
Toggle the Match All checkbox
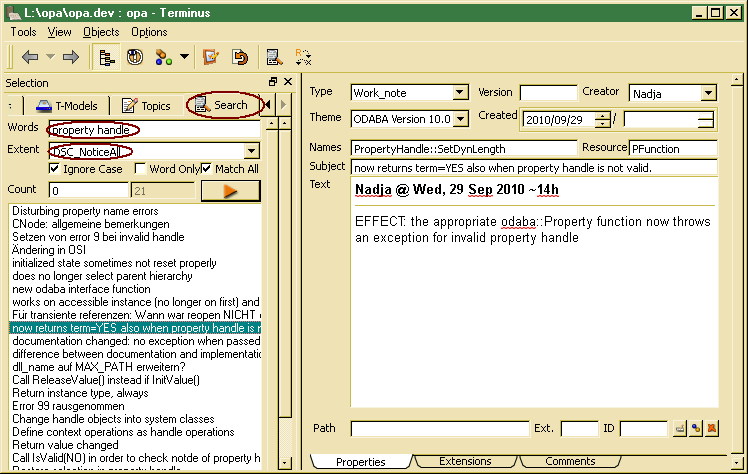coord(208,169)
